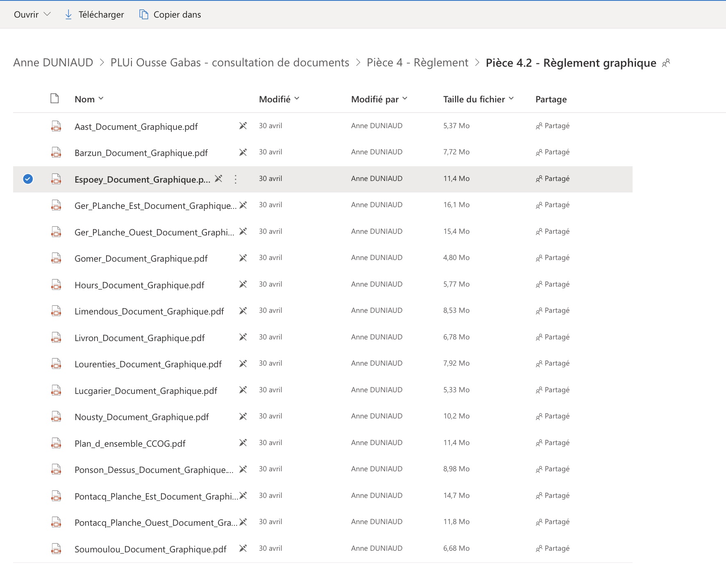Click Partagé status for Nousty_Document_Graphique.pdf
726x588 pixels.
(x=553, y=416)
